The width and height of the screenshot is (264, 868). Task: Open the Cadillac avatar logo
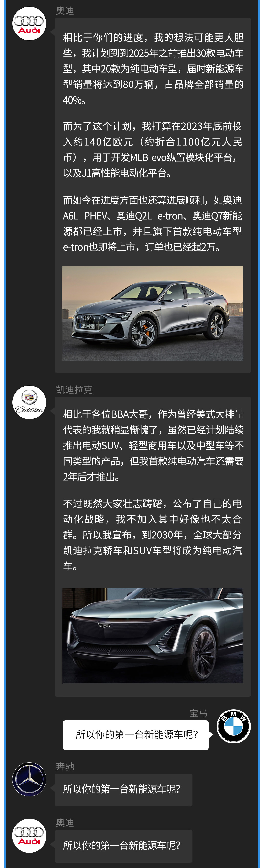[29, 402]
